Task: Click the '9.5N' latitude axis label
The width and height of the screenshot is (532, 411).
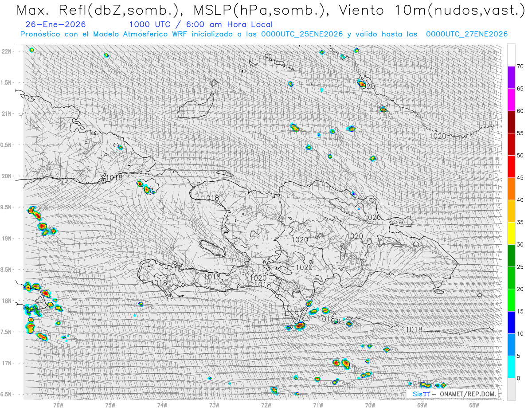Action: point(6,207)
